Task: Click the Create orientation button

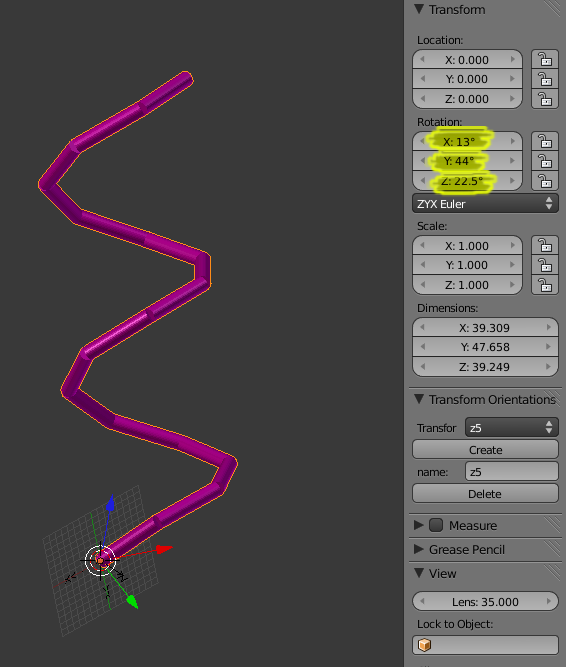Action: click(x=485, y=450)
